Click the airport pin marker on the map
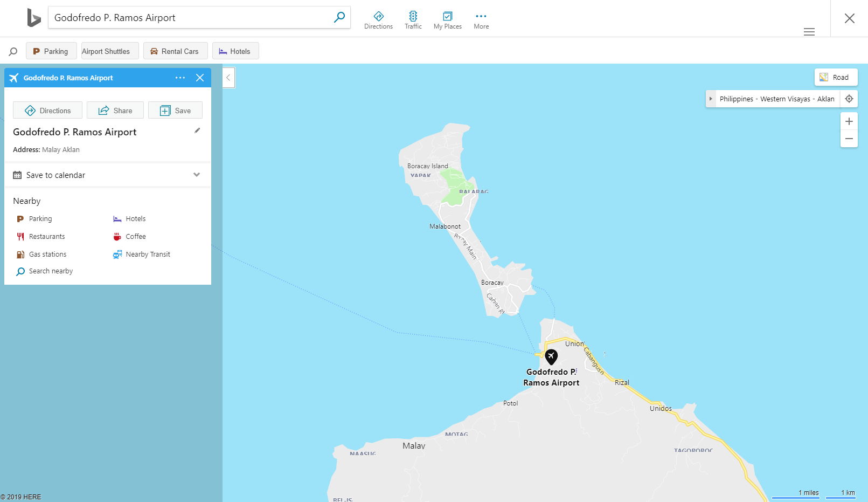 (x=551, y=356)
